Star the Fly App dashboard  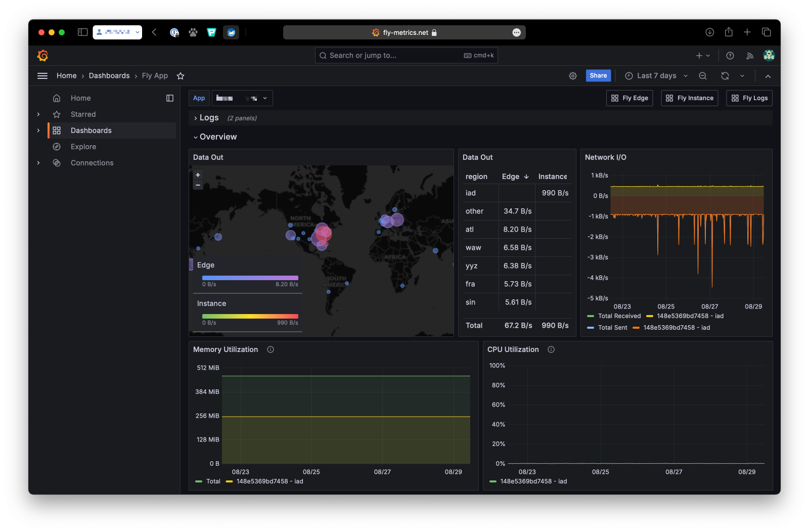click(181, 76)
